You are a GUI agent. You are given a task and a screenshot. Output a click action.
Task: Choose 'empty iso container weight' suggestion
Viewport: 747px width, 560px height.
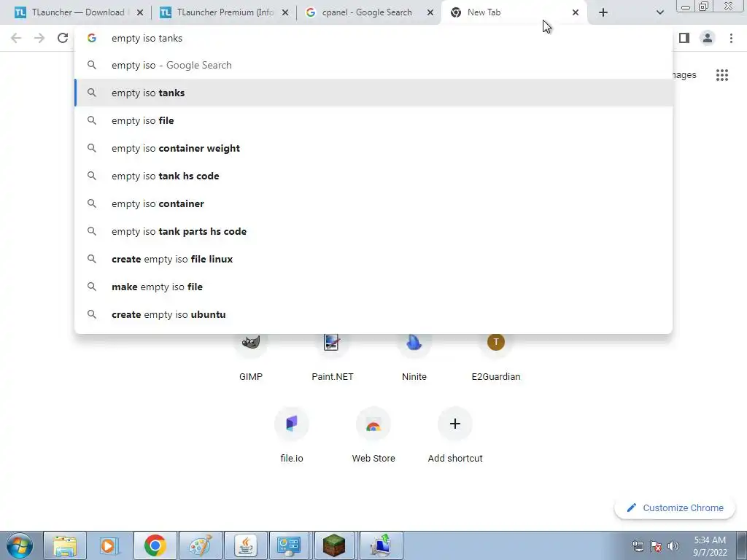click(373, 148)
